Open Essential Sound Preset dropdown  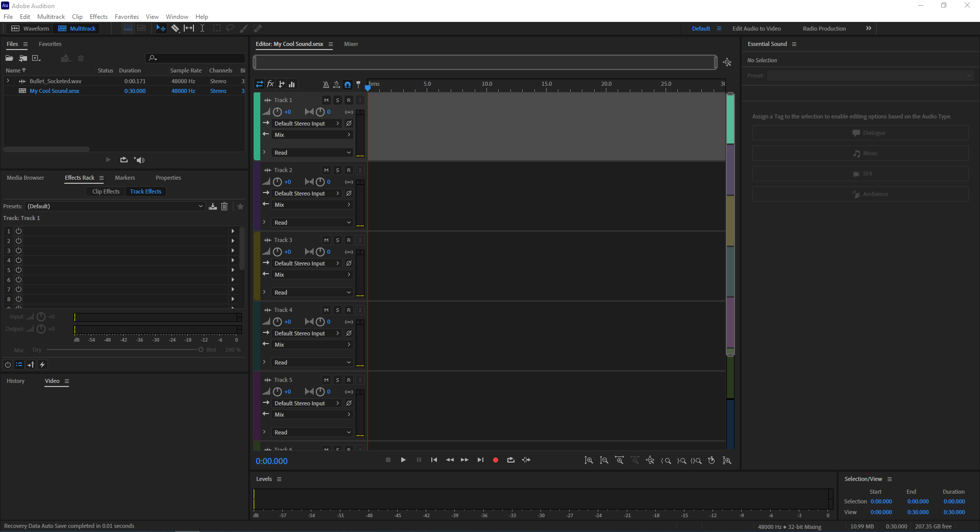point(870,76)
